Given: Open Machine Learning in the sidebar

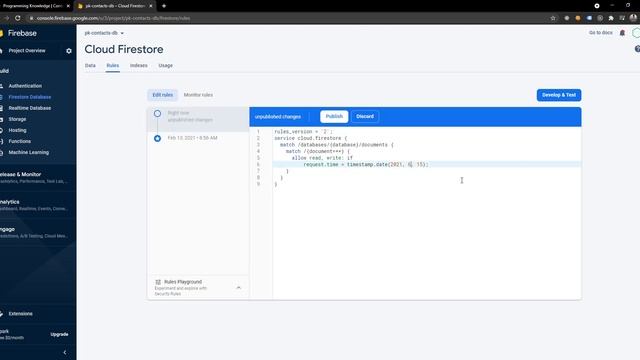Looking at the screenshot, I should click(x=29, y=152).
